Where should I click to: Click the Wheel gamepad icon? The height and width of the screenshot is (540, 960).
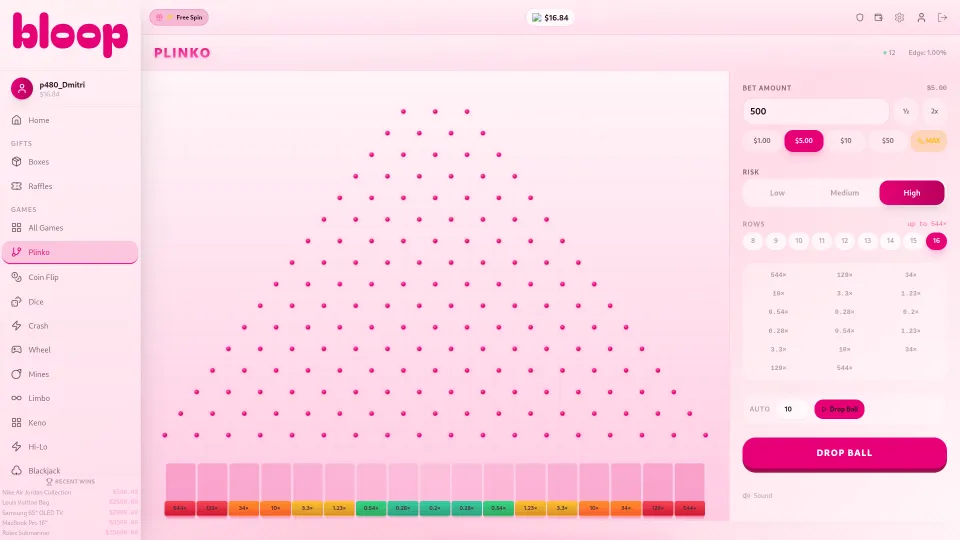tap(17, 350)
